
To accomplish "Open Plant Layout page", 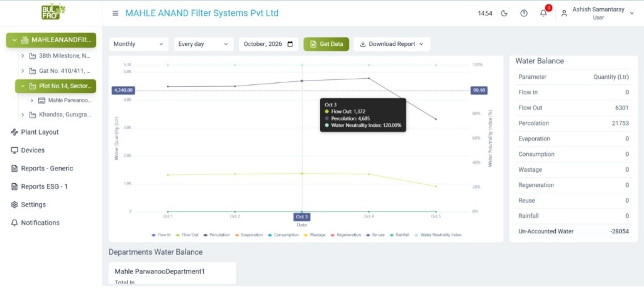I will pyautogui.click(x=40, y=132).
